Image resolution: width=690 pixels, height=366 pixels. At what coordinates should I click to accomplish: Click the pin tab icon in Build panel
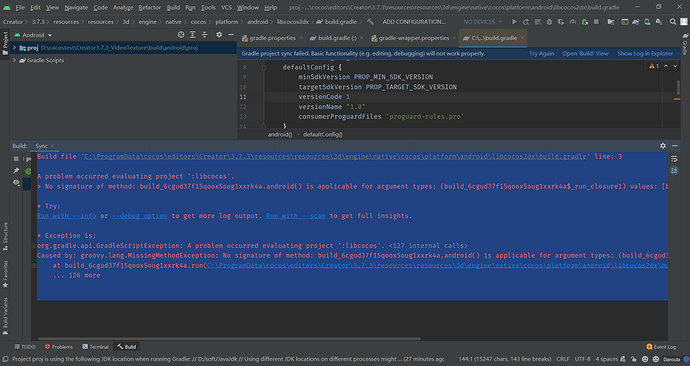pyautogui.click(x=16, y=170)
